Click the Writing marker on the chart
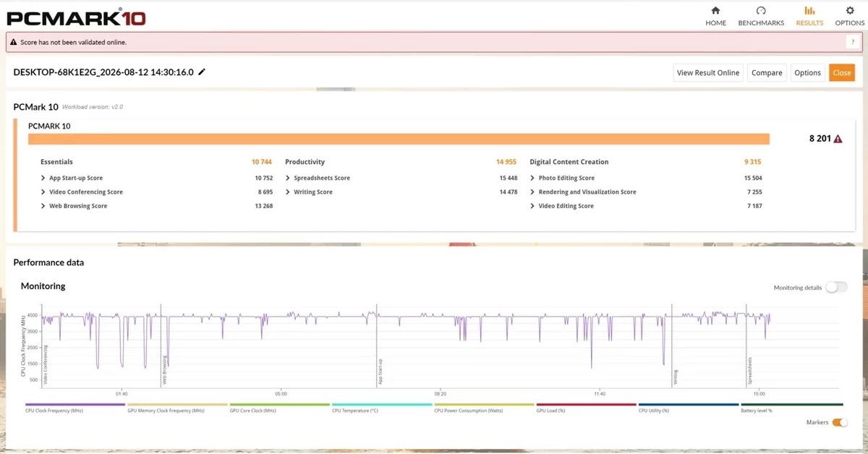This screenshot has height=454, width=868. pos(676,377)
